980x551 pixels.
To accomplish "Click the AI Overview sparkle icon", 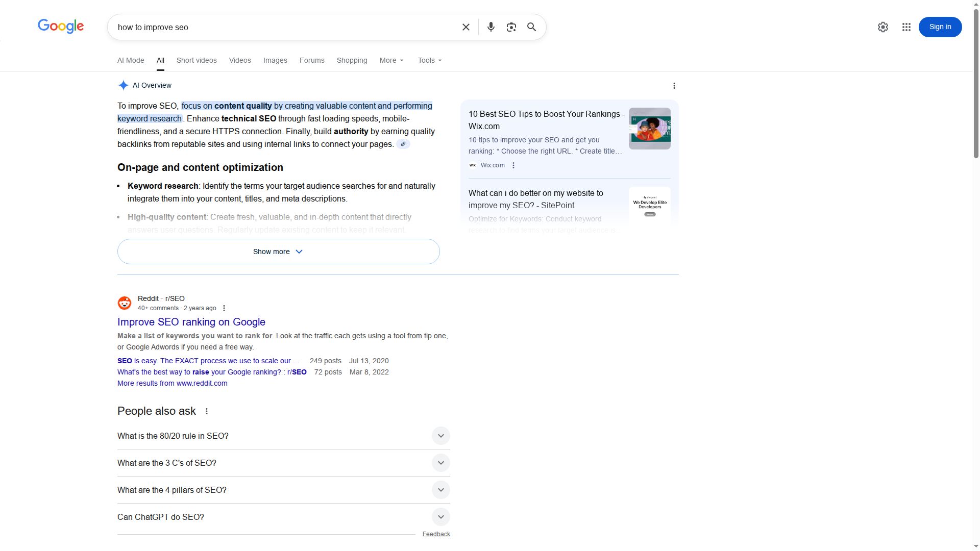I will tap(122, 85).
